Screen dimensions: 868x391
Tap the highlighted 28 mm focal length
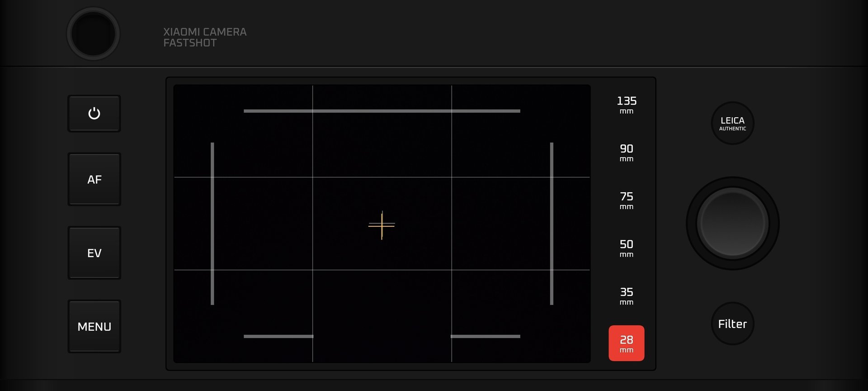click(x=626, y=343)
